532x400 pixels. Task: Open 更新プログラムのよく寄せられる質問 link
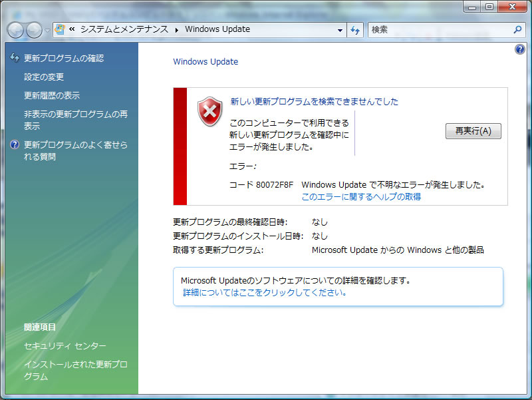point(76,150)
